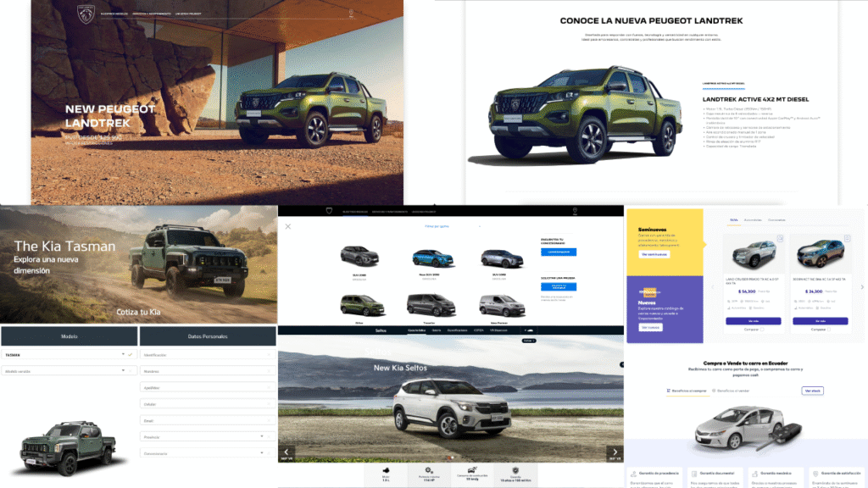Click the Peugeot lion logo in hero banner
The image size is (868, 488).
pyautogui.click(x=86, y=14)
